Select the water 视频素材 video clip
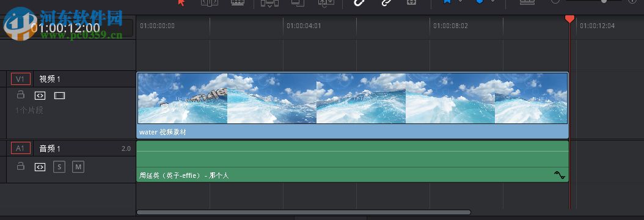The height and width of the screenshot is (220, 644). click(x=353, y=106)
